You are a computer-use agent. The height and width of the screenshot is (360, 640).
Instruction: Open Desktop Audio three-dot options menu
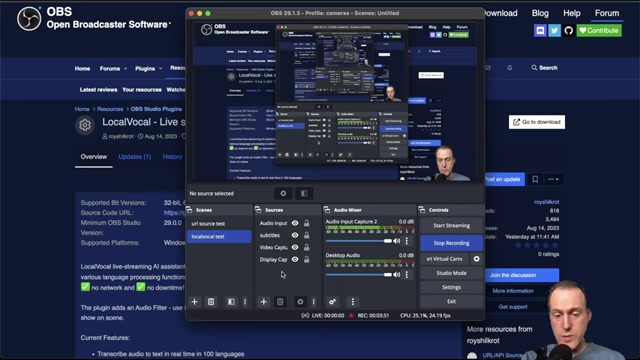(x=407, y=275)
